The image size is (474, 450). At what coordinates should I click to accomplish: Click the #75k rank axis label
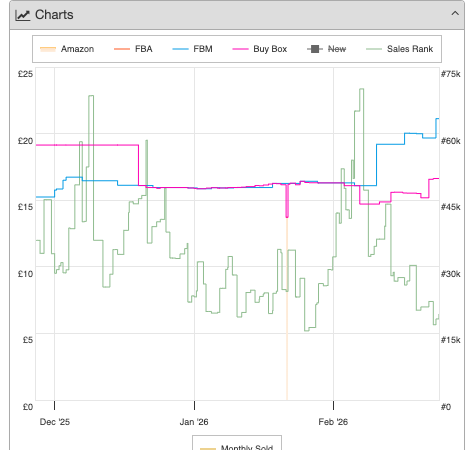coord(451,74)
